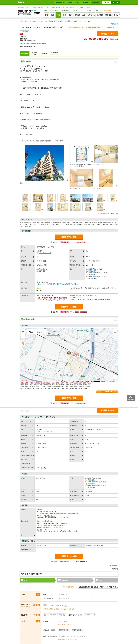The image size is (138, 644).
Task: Click the help icon beside 所在階/構造・階建
Action: coord(34,265)
